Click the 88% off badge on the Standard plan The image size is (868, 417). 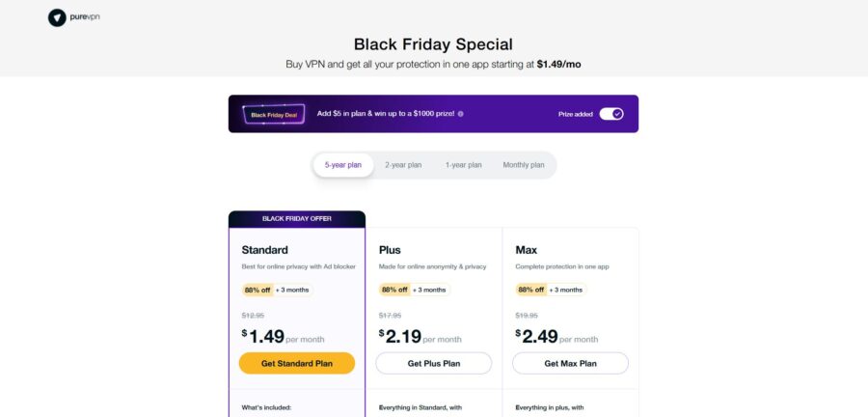tap(258, 290)
